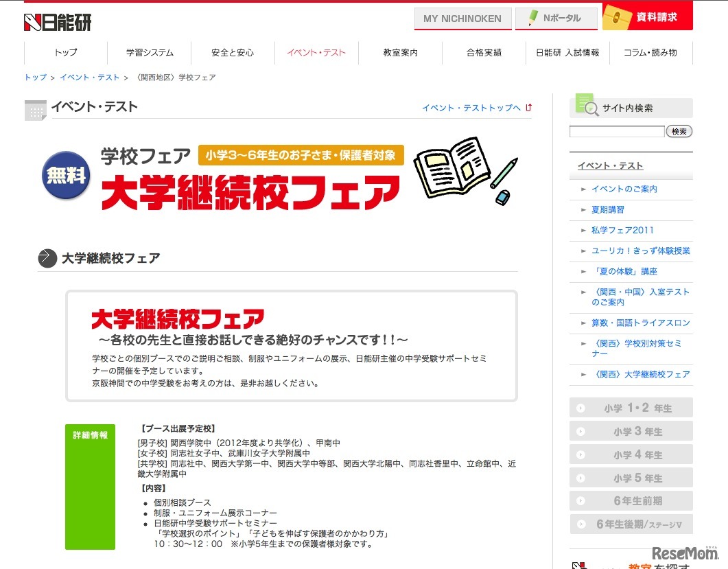
Task: Expand the 6年生後期/ステージV section
Action: (631, 524)
